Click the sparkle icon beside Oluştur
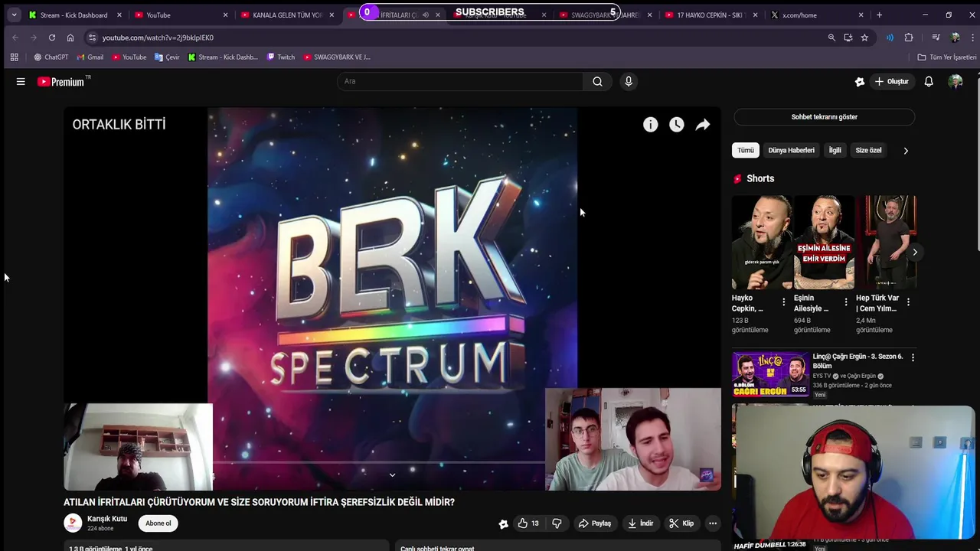Image resolution: width=980 pixels, height=551 pixels. click(860, 82)
